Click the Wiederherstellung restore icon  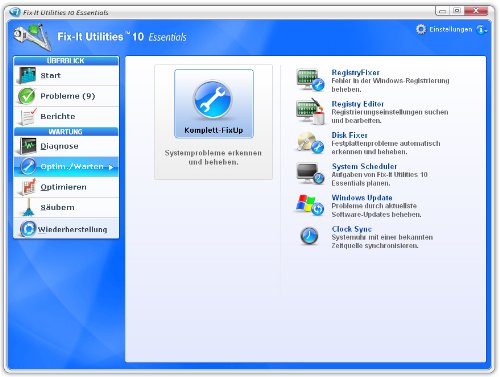click(28, 229)
